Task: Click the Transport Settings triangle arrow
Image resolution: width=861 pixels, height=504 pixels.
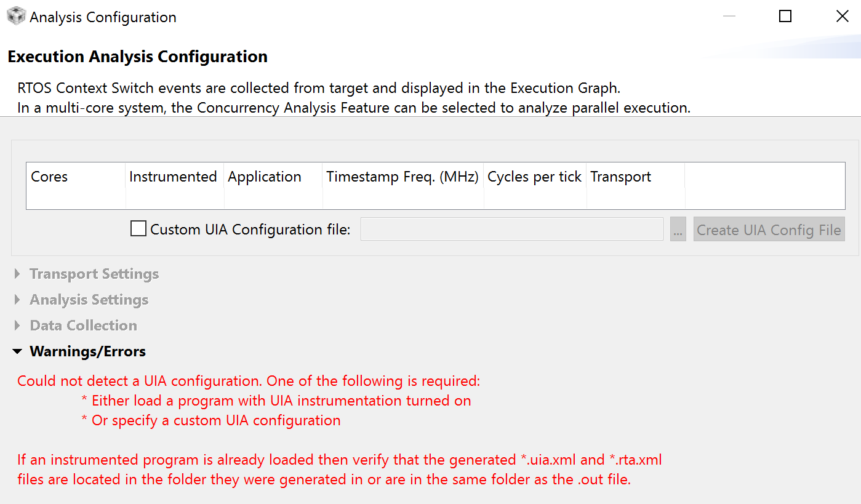Action: tap(17, 274)
